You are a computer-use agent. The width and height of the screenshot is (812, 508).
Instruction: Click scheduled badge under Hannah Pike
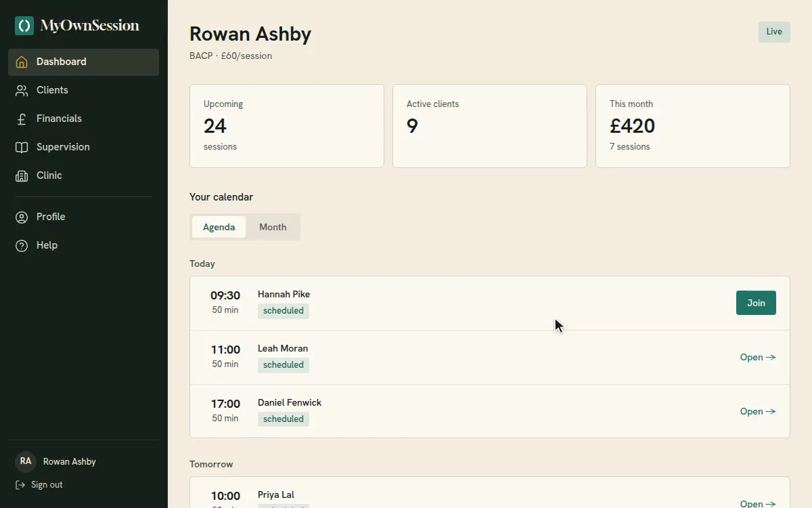tap(284, 311)
